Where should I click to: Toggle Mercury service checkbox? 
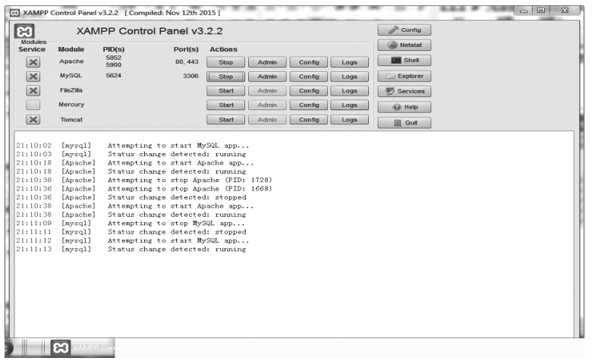(x=33, y=105)
